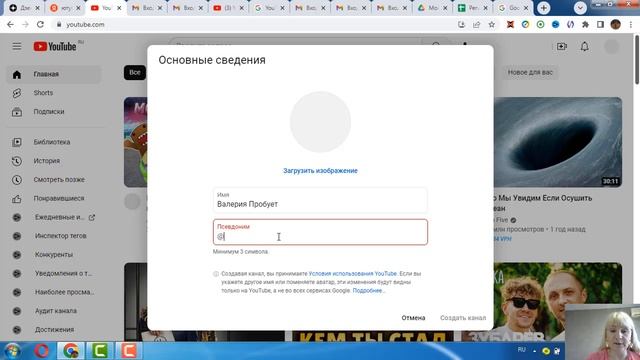
Task: Open Достижения sidebar item
Action: coord(53,330)
